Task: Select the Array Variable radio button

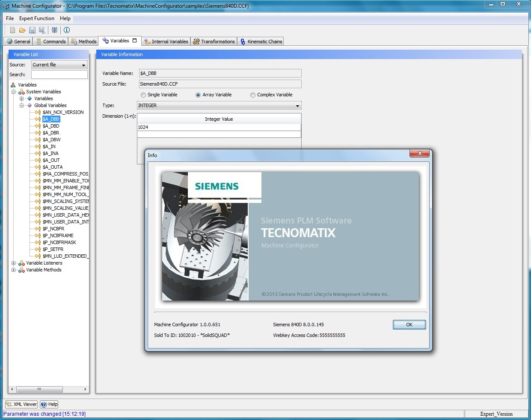Action: [198, 95]
